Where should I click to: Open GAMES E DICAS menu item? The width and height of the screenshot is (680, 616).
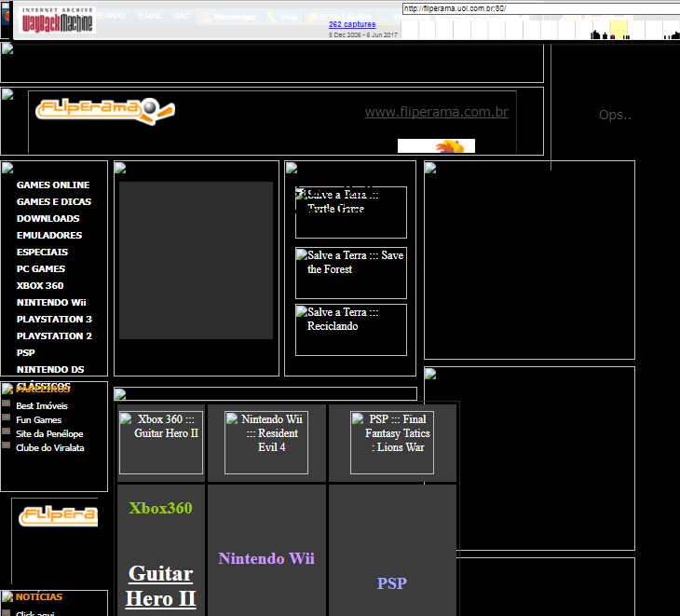tap(54, 201)
